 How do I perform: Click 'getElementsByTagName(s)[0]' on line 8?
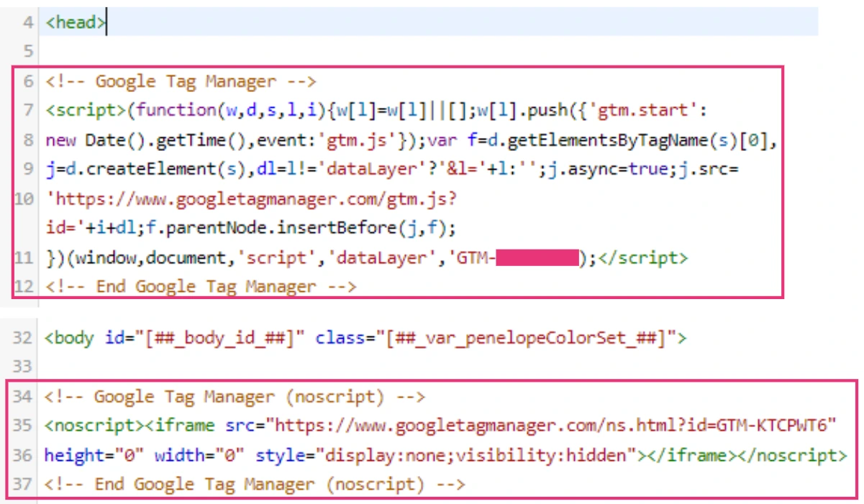(x=640, y=140)
